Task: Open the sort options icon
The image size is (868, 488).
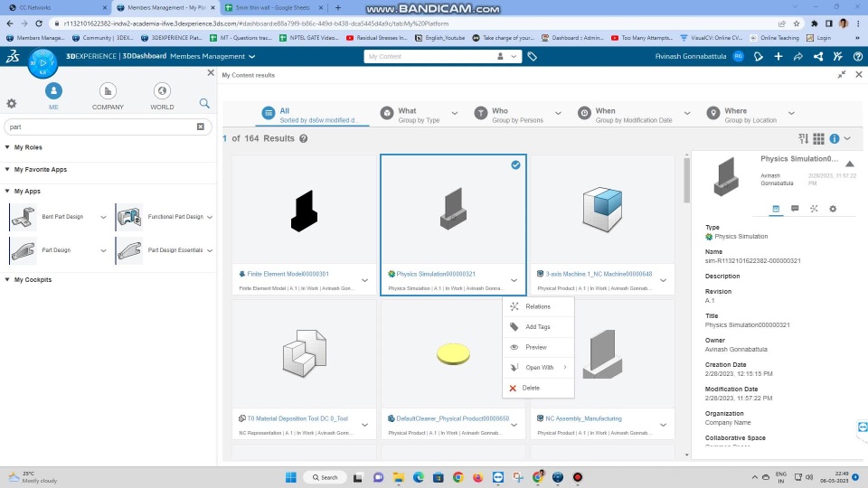Action: pyautogui.click(x=803, y=138)
